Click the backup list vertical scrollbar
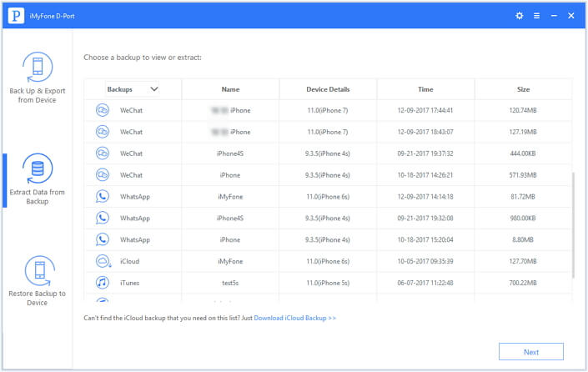Screen dimensions: 588x372 click(573, 225)
